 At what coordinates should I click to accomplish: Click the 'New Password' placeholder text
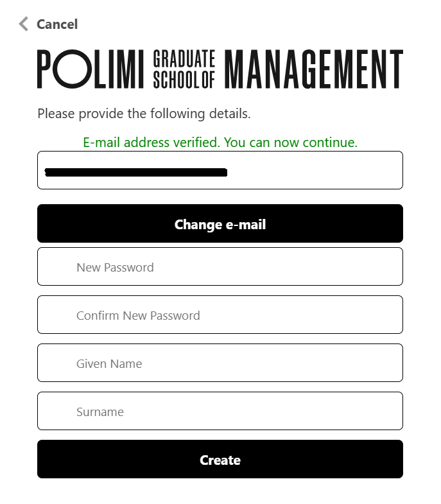click(x=115, y=268)
